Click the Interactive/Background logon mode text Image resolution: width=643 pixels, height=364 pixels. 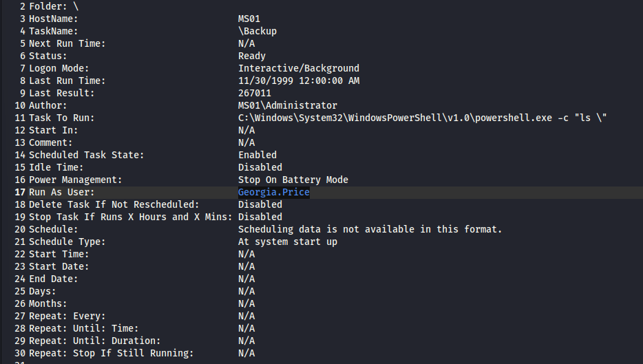(299, 69)
